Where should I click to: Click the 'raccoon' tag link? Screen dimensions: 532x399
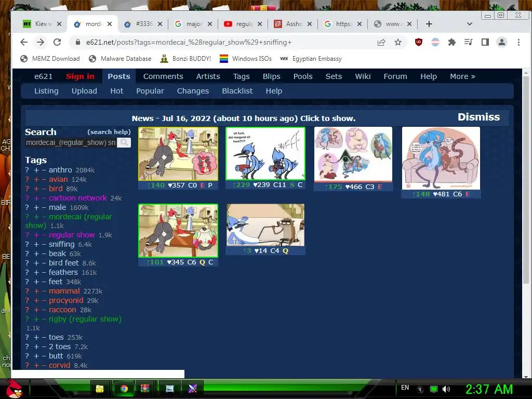pyautogui.click(x=62, y=310)
